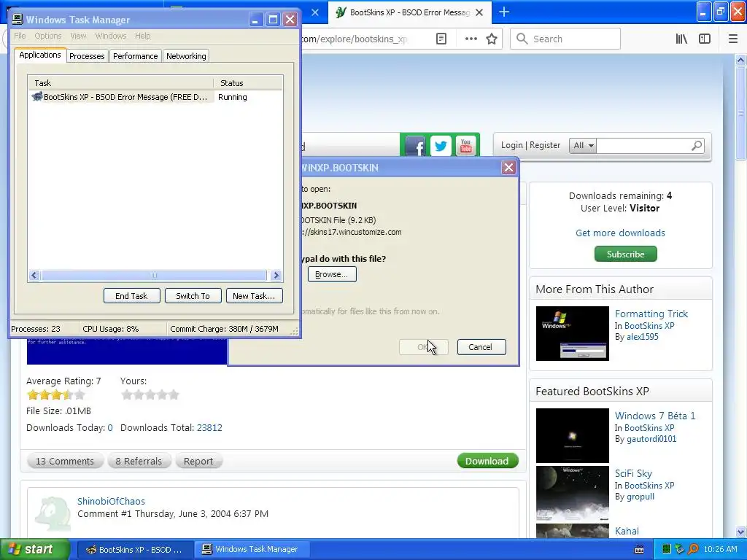747x560 pixels.
Task: Click the Windows 7 Béta 1 thumbnail
Action: pos(572,435)
